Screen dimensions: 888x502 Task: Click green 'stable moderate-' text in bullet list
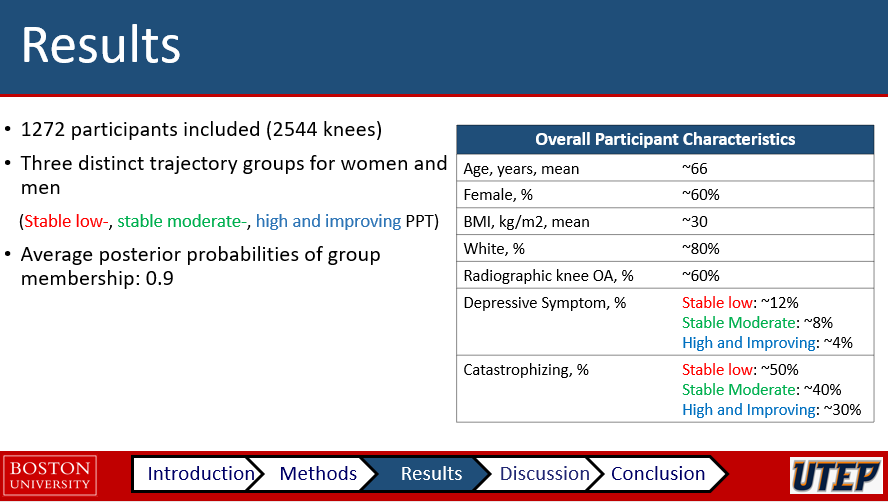pyautogui.click(x=182, y=221)
